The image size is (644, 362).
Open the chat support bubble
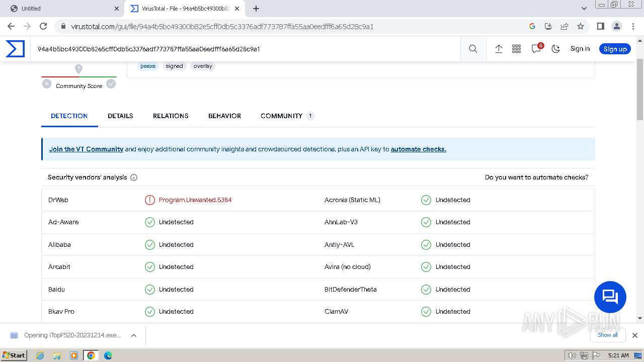[610, 297]
